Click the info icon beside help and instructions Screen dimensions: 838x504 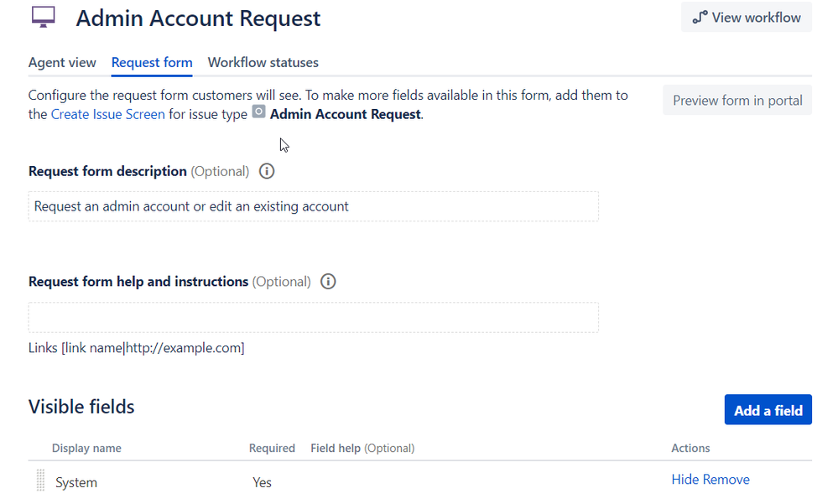pyautogui.click(x=328, y=282)
